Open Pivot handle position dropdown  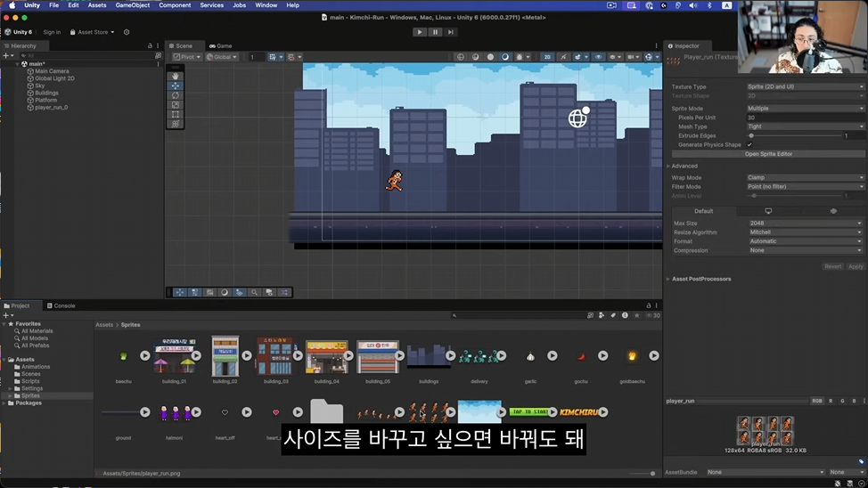(186, 57)
